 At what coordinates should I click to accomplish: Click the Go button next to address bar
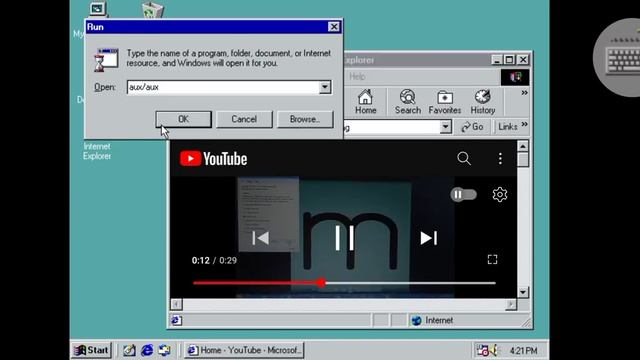[x=473, y=127]
